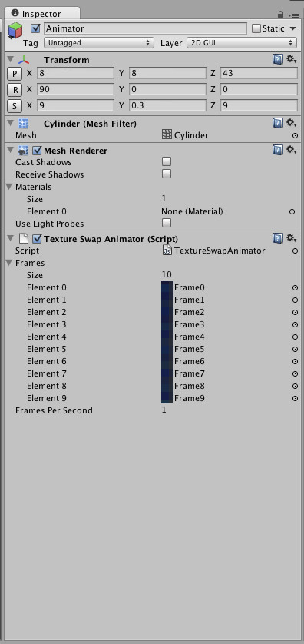304x644 pixels.
Task: Open the Inspector panel options menu
Action: tap(293, 15)
